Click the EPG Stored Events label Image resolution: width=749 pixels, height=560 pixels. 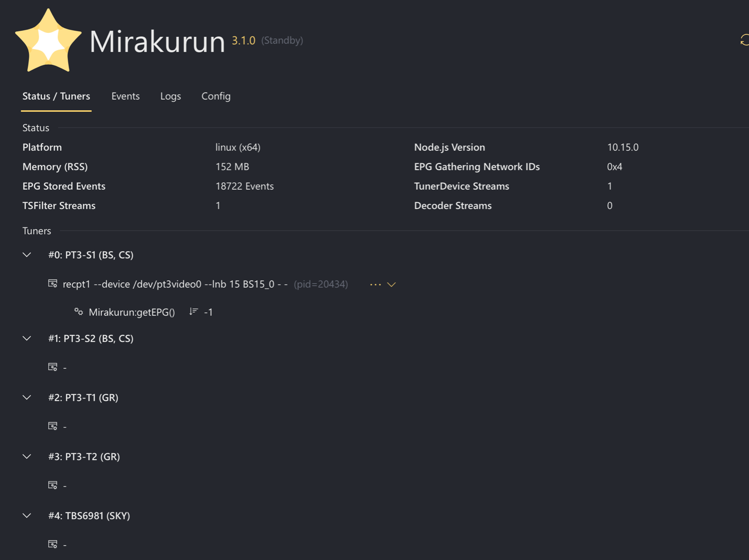[x=64, y=186]
